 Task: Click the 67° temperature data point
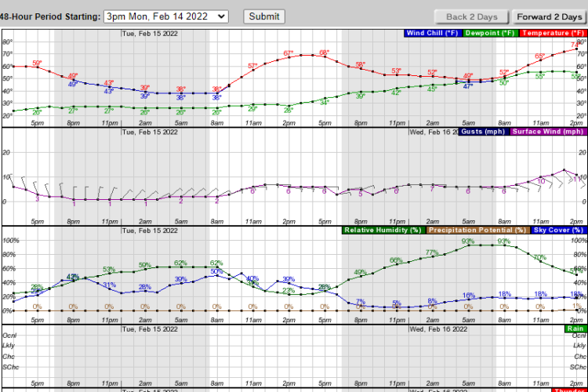(x=289, y=58)
